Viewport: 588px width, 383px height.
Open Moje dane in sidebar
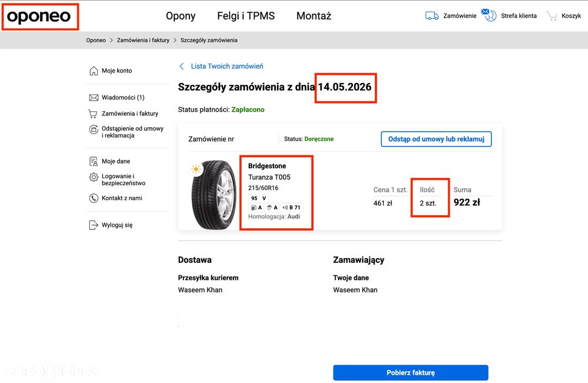tap(116, 161)
